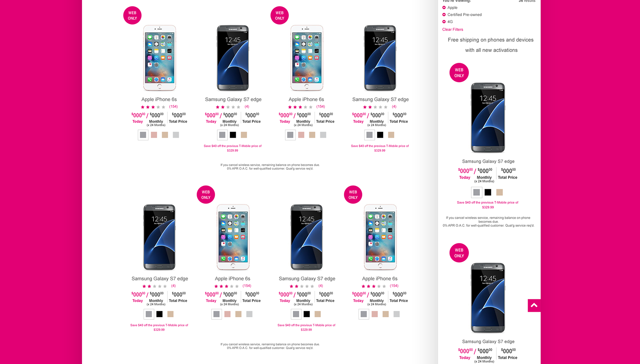Click WEB ONLY badge on bottom-right iPhone
The height and width of the screenshot is (364, 640).
(353, 194)
